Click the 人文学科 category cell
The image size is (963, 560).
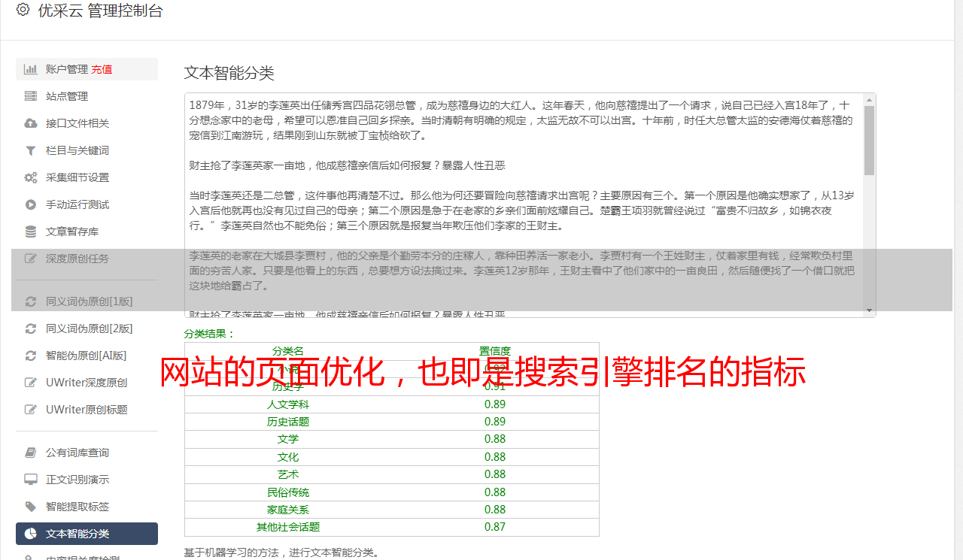click(288, 404)
